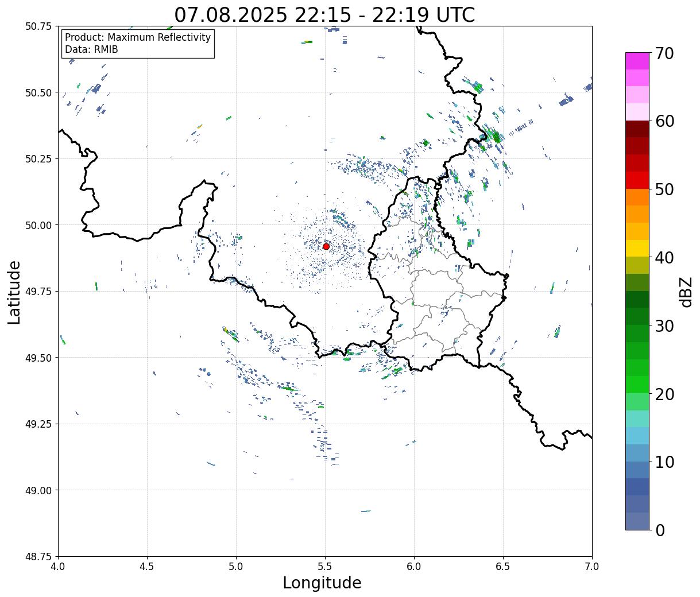
Task: Click the yellow 40 dBZ color swatch
Action: pos(637,249)
